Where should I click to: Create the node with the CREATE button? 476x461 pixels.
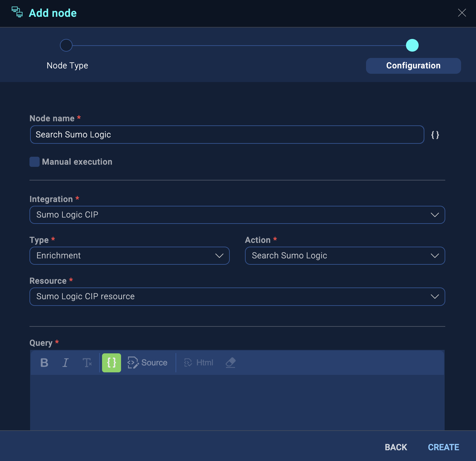(x=443, y=447)
